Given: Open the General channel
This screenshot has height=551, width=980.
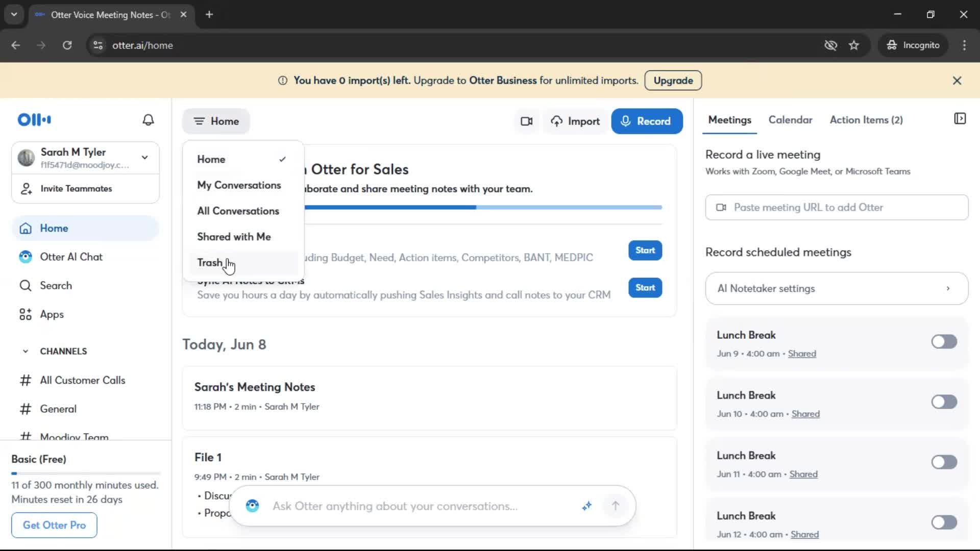Looking at the screenshot, I should 85,409.
